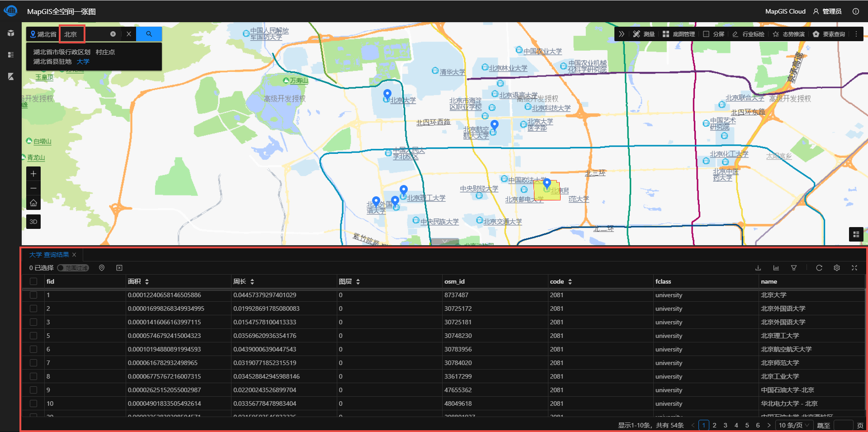Open the info icon in header
The width and height of the screenshot is (868, 432).
coord(856,11)
